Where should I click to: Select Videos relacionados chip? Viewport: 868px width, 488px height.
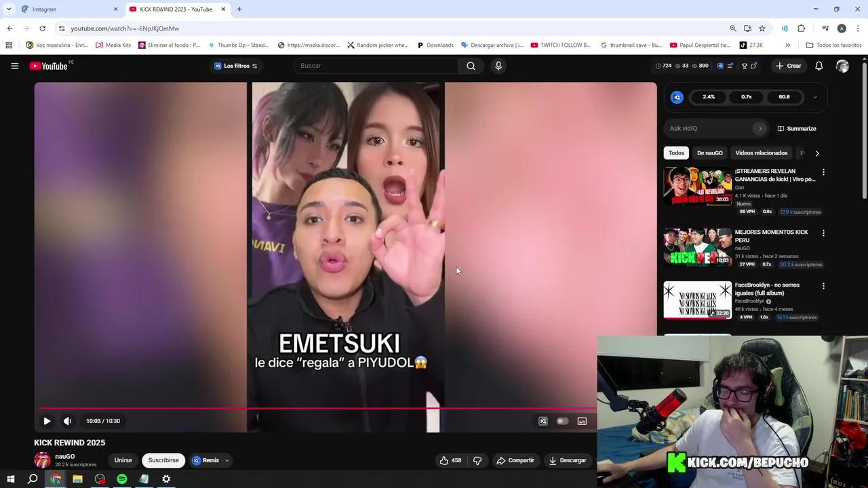click(761, 153)
